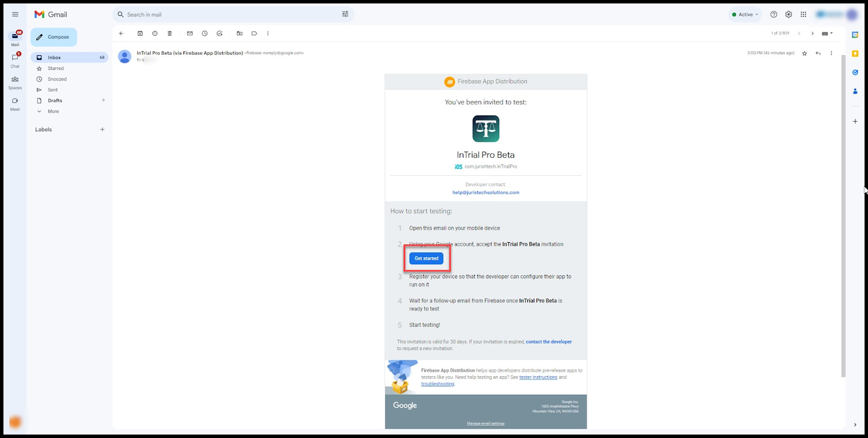Go to the Drafts folder
Image resolution: width=868 pixels, height=438 pixels.
(x=55, y=100)
